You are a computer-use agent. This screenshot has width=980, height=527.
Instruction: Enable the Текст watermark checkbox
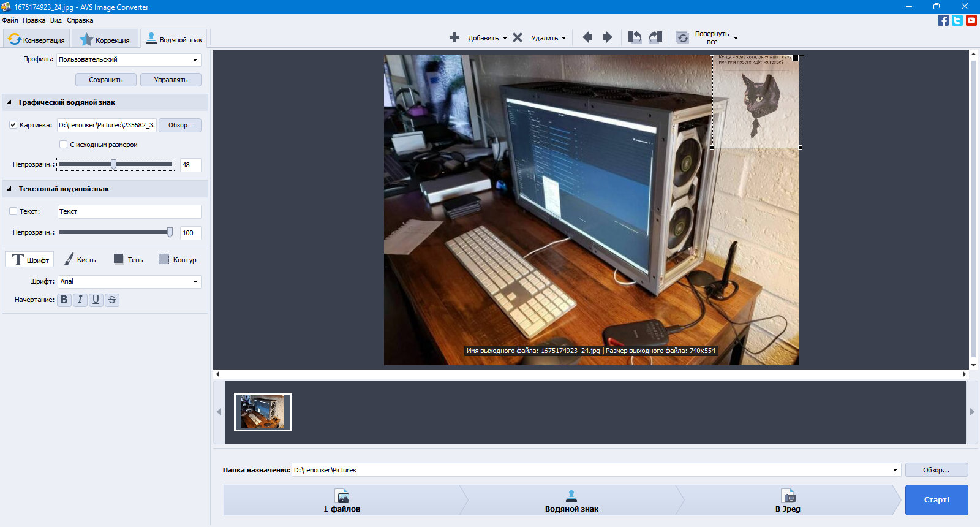[x=13, y=211]
